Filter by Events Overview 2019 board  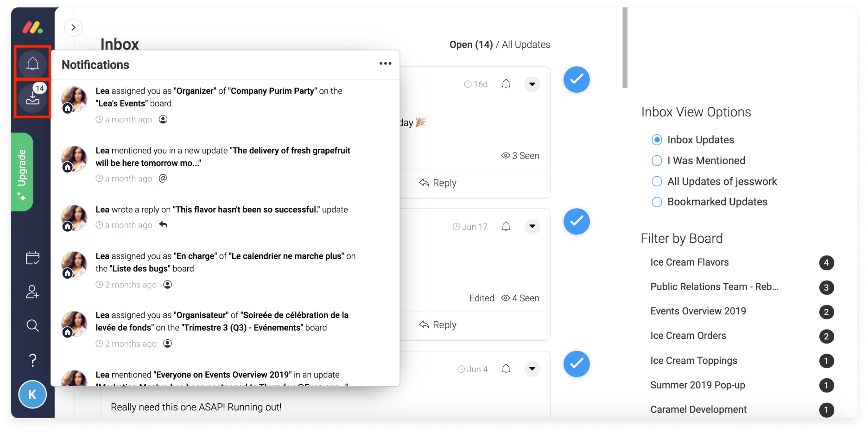tap(698, 311)
